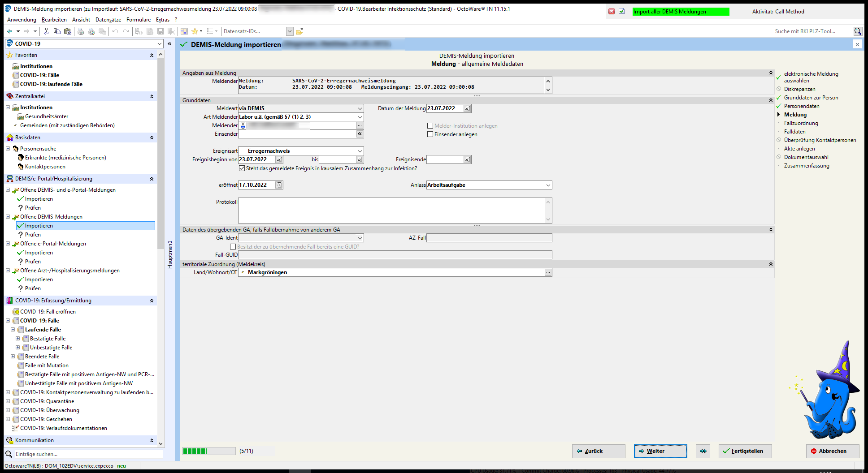Open the Datensätze menu
Screen dimensions: 868x473
pos(108,20)
